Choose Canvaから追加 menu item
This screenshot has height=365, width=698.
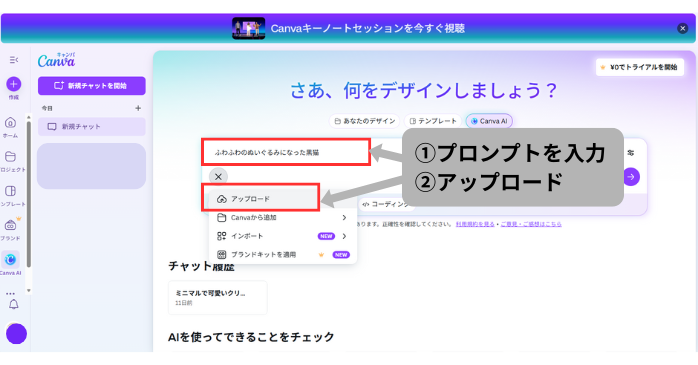click(283, 218)
